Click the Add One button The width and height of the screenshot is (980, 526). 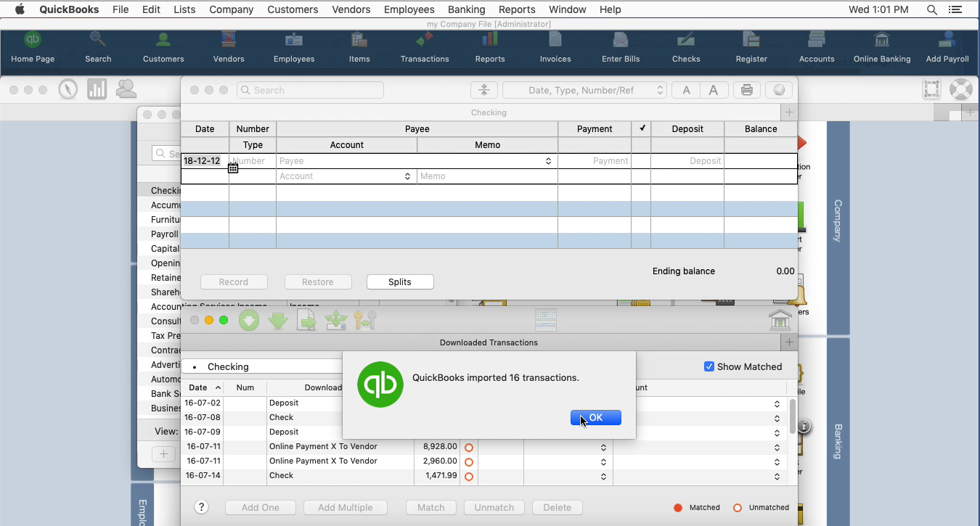point(261,508)
